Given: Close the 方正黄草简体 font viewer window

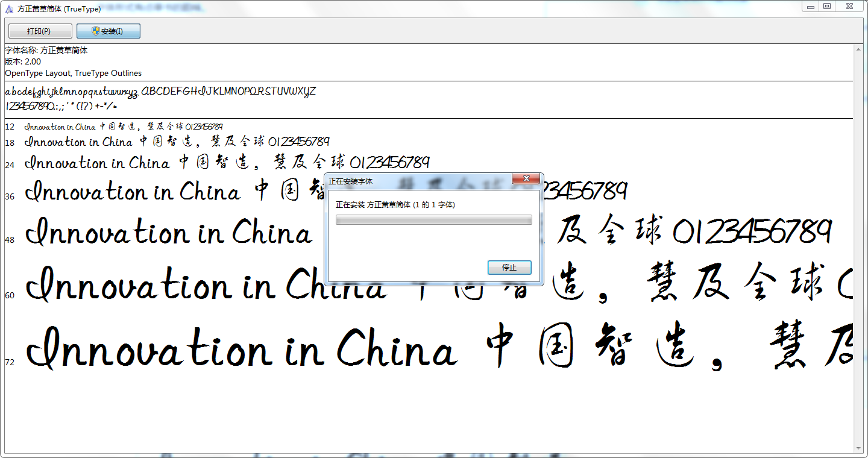Looking at the screenshot, I should 849,7.
